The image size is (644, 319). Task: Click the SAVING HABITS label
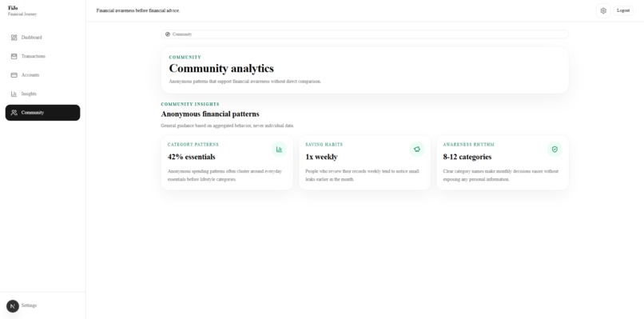point(324,145)
